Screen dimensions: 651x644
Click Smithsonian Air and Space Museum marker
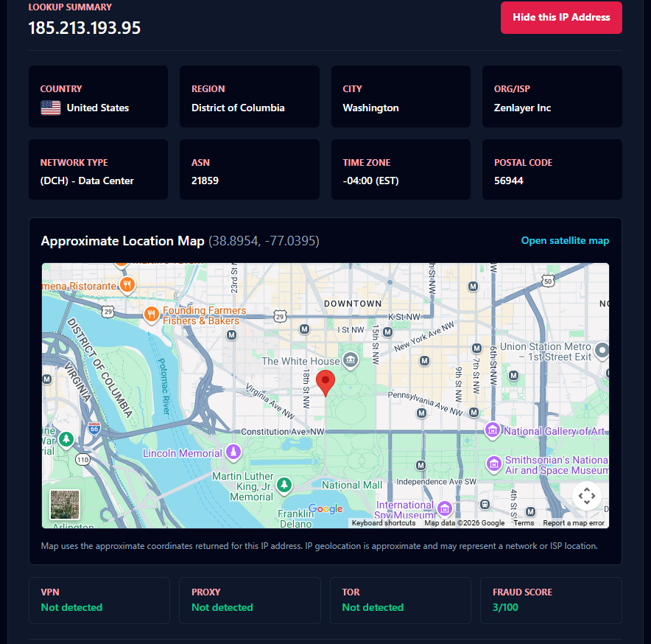(x=494, y=463)
